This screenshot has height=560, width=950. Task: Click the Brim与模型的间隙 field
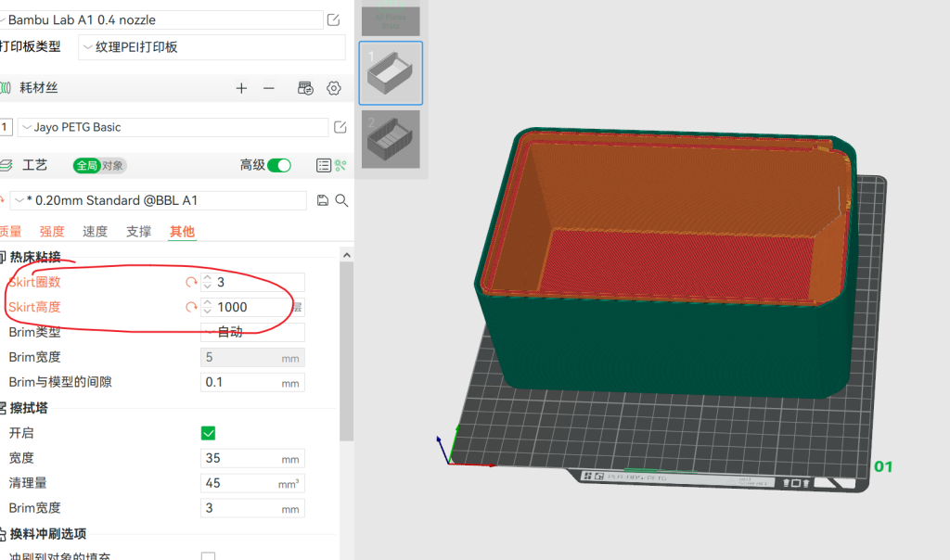(252, 383)
